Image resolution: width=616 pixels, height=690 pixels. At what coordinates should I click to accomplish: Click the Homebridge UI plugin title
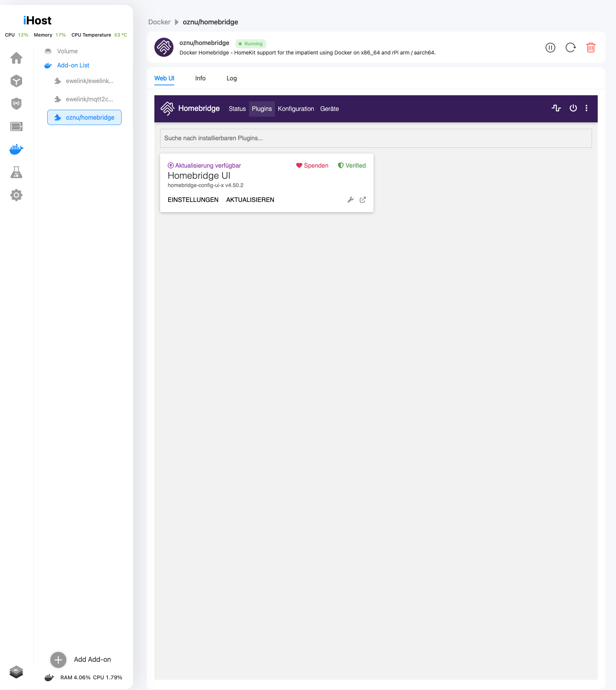(x=199, y=176)
